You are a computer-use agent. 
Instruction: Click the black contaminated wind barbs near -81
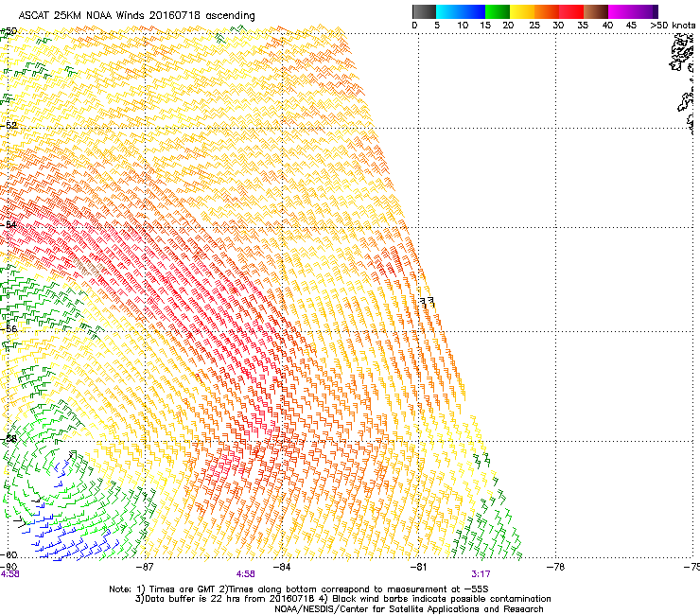tap(427, 303)
